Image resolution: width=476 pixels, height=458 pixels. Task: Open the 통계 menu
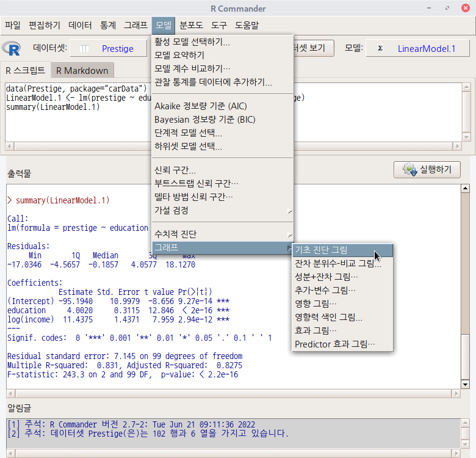pyautogui.click(x=108, y=25)
